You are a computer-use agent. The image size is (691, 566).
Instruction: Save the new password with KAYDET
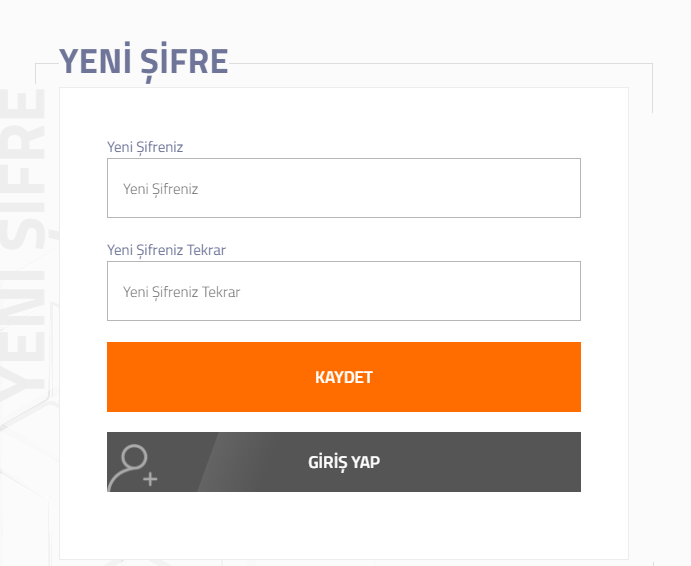point(344,377)
